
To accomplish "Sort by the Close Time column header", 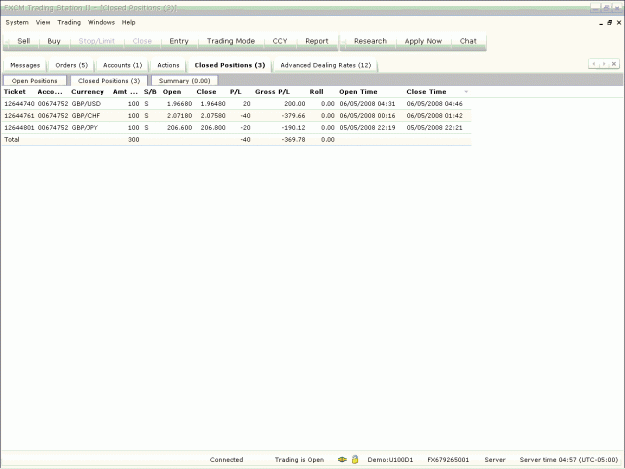I will tap(426, 92).
